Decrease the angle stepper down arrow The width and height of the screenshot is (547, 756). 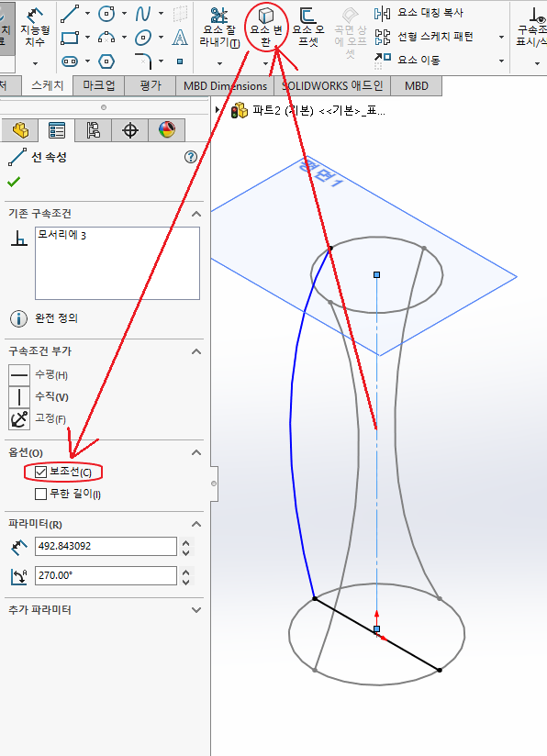coord(186,581)
